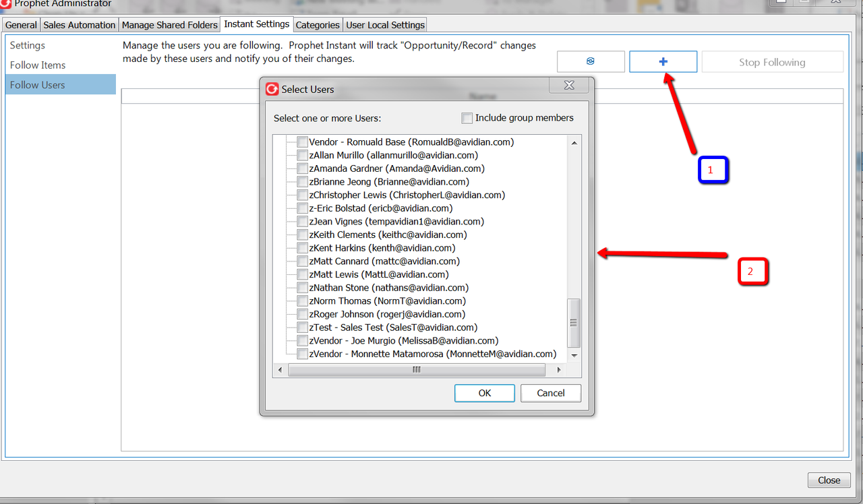The width and height of the screenshot is (863, 504).
Task: Click the refresh icon button
Action: [x=591, y=61]
